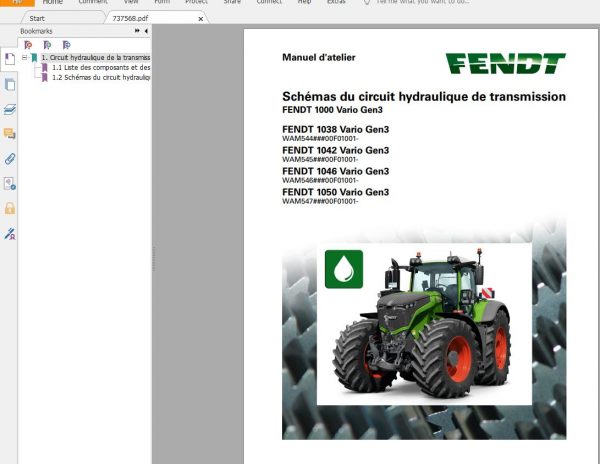Viewport: 600px width, 464px height.
Task: Click the 'Manuel d'atelier' heading
Action: coord(319,57)
